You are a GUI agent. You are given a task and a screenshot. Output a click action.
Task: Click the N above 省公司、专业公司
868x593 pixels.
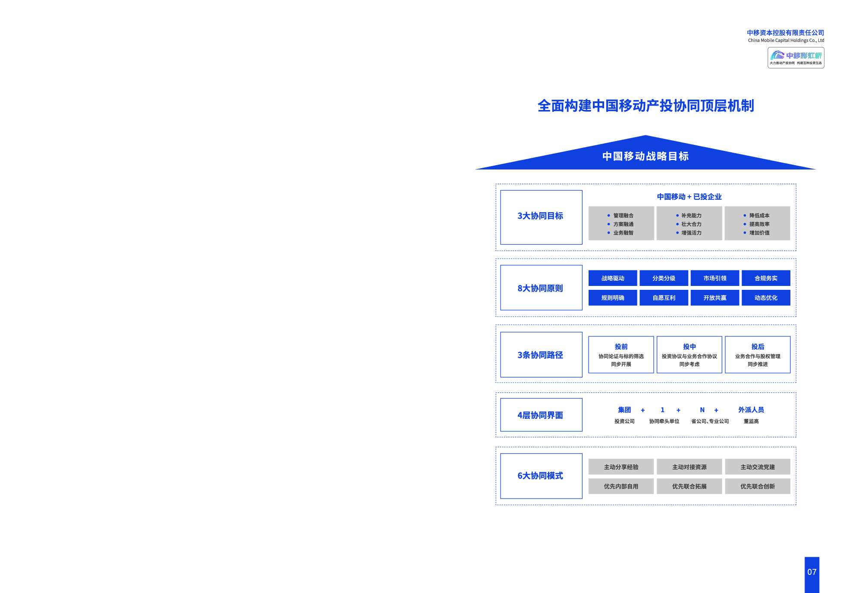[x=702, y=410]
